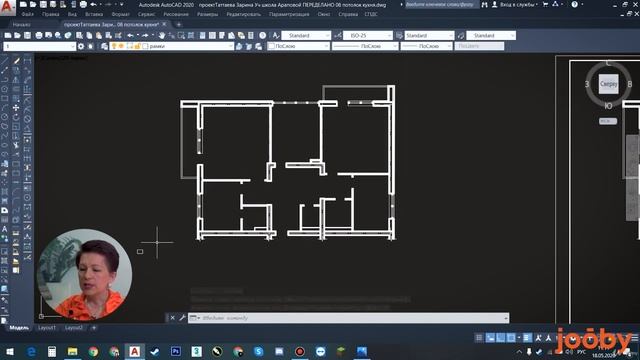This screenshot has height=360, width=640.
Task: Open the Вставка menu
Action: click(x=94, y=14)
